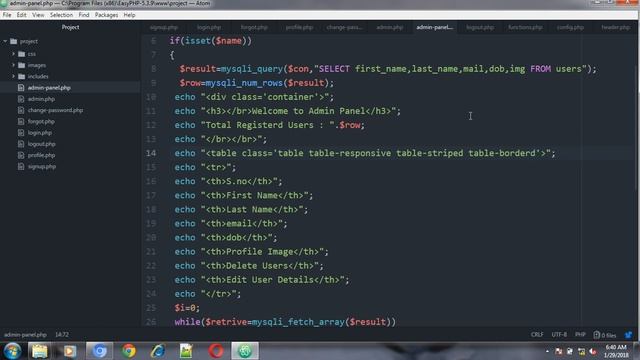The width and height of the screenshot is (640, 360).
Task: Switch to the forgot.php editor tab
Action: (x=254, y=27)
